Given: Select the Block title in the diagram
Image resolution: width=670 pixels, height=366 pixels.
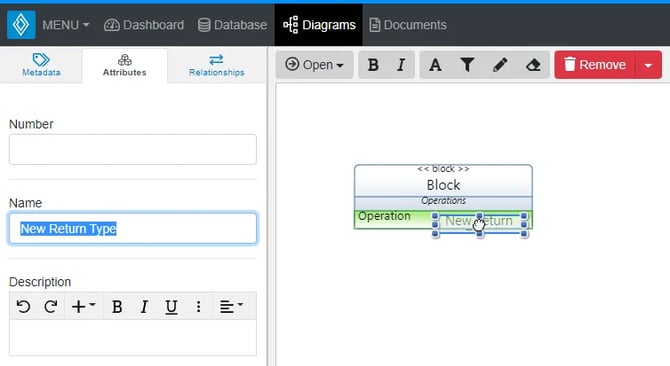Looking at the screenshot, I should [444, 185].
